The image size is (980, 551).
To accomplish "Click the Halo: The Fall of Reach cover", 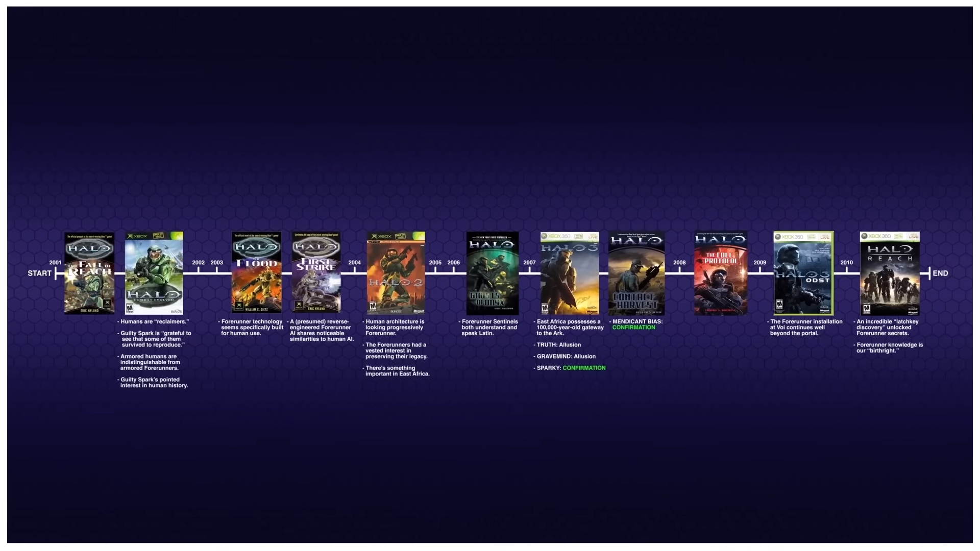I will 89,273.
